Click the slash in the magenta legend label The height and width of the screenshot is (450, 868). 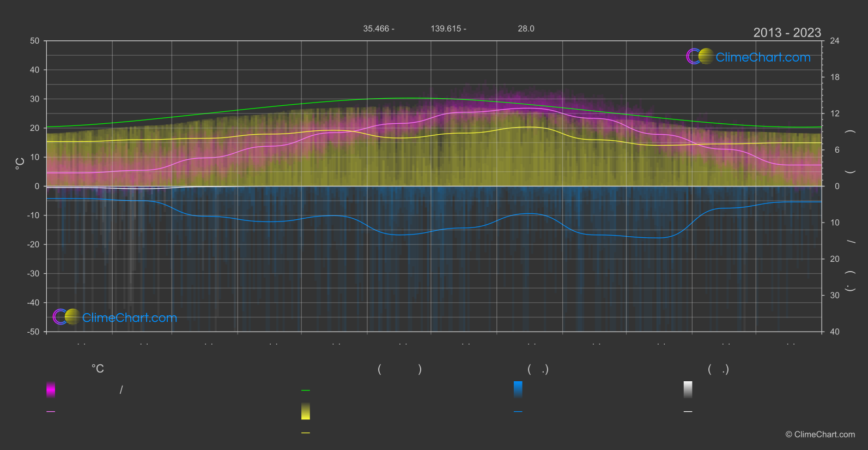(121, 390)
